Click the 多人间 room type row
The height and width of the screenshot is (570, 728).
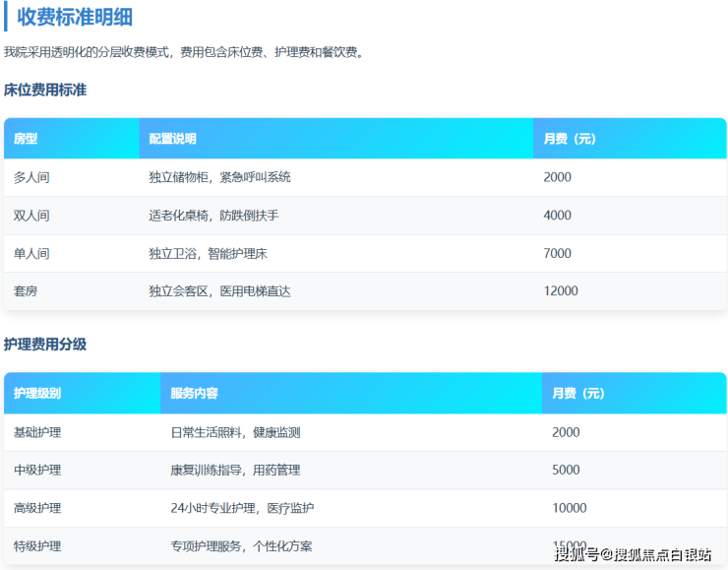tap(31, 177)
